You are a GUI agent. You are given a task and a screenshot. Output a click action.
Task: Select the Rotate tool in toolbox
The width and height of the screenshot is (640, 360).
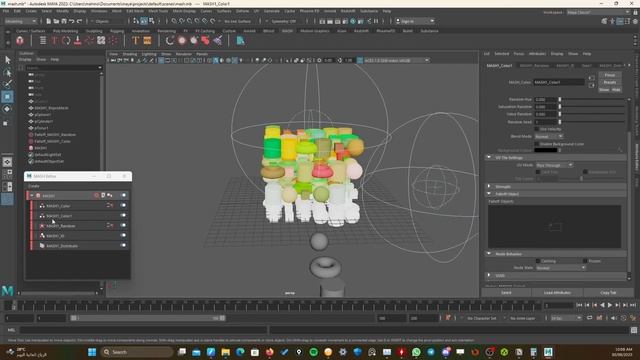pos(7,109)
